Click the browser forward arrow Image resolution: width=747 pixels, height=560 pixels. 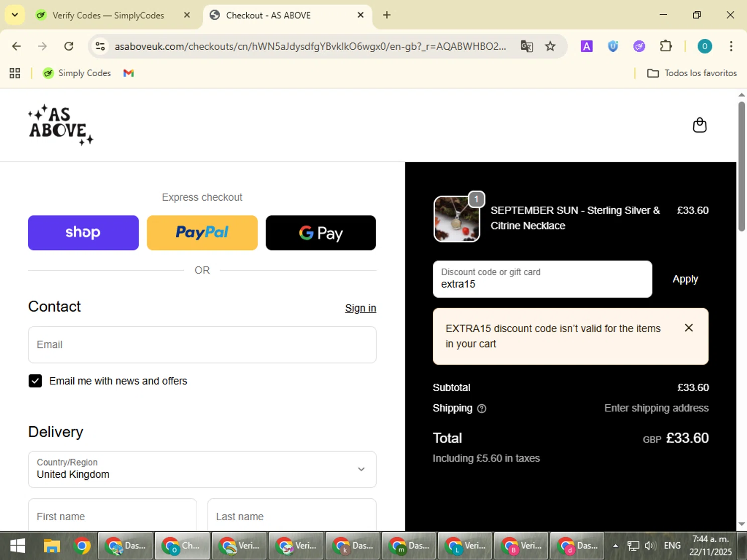[x=42, y=46]
